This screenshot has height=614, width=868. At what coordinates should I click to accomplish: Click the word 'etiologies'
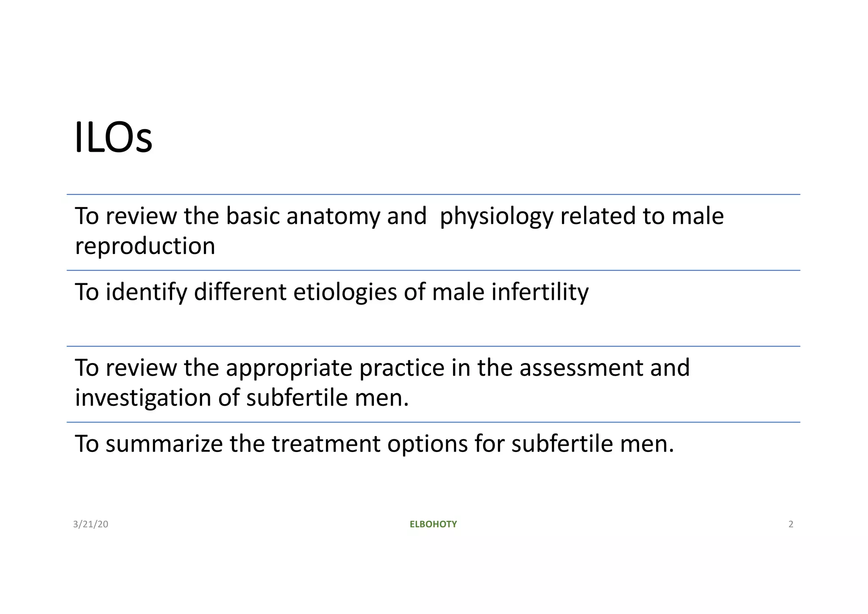345,292
